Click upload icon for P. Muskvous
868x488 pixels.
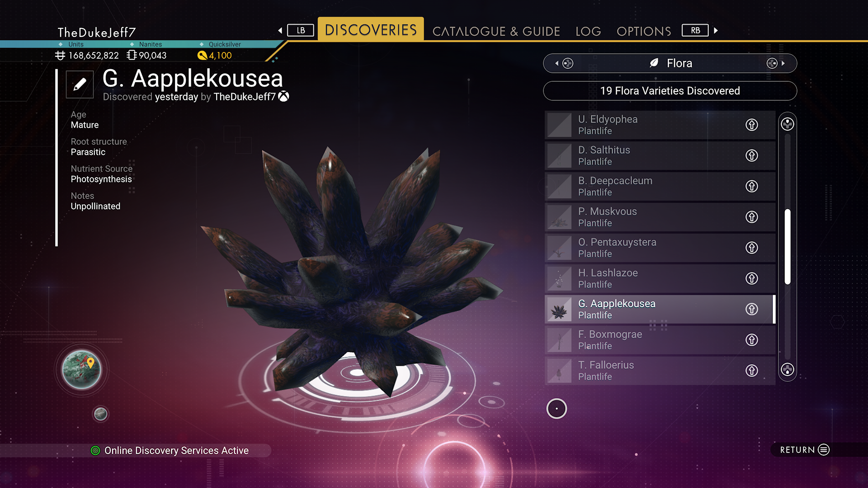tap(751, 217)
